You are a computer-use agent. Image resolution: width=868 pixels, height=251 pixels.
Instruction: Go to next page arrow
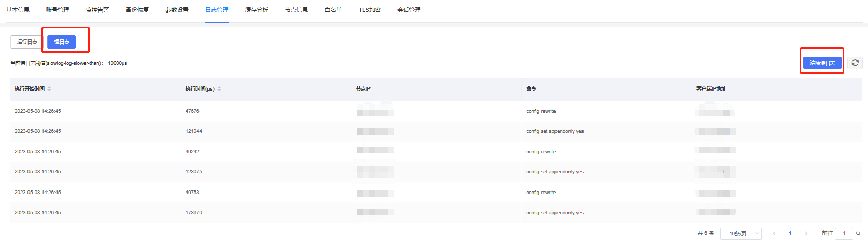click(x=806, y=234)
